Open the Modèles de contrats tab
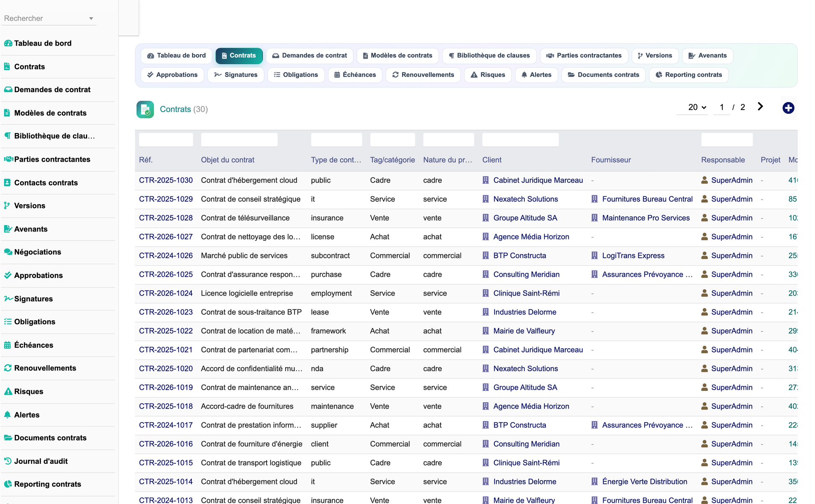This screenshot has height=504, width=815. coord(397,55)
